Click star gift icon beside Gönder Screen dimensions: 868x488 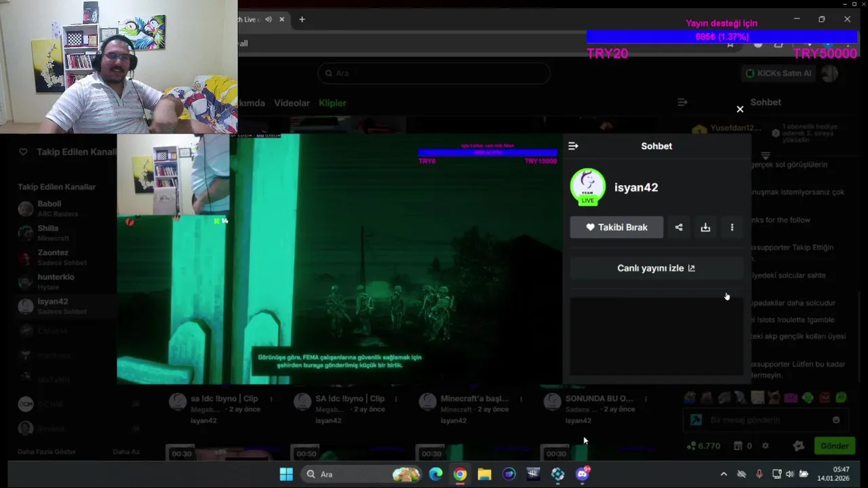click(x=799, y=446)
